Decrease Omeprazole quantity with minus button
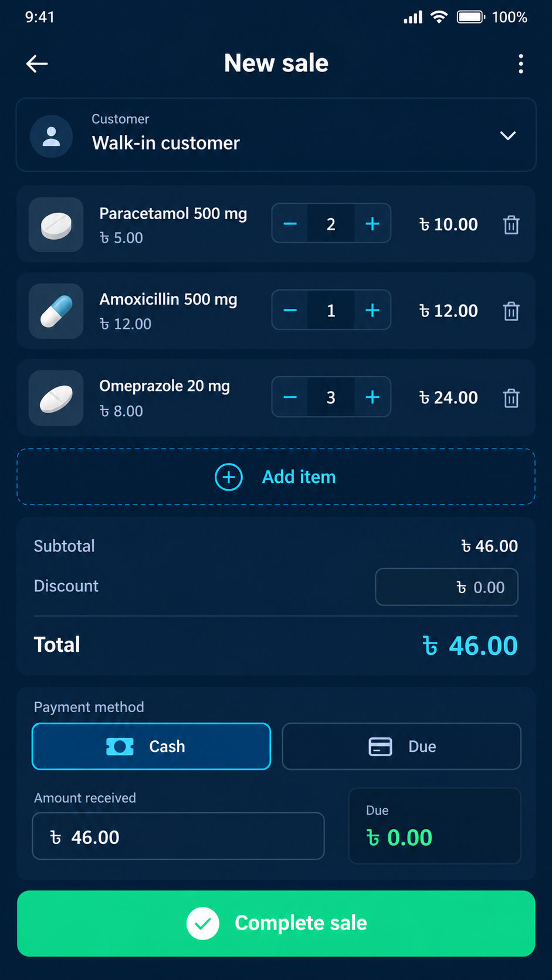552x980 pixels. coord(290,397)
